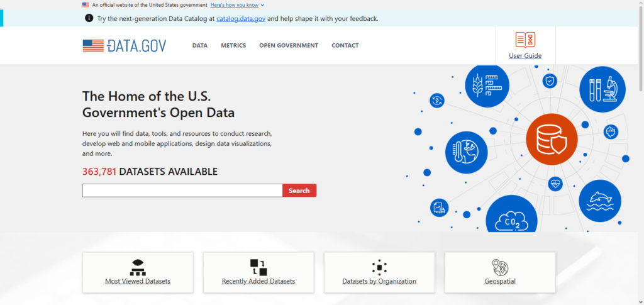Click the User Guide book icon
Image resolution: width=644 pixels, height=305 pixels.
tap(525, 40)
